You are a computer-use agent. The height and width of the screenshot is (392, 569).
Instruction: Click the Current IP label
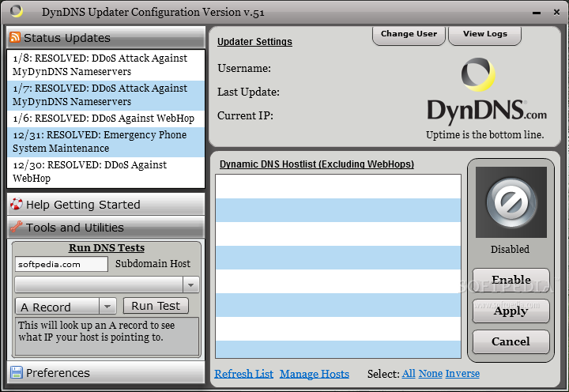tap(245, 115)
